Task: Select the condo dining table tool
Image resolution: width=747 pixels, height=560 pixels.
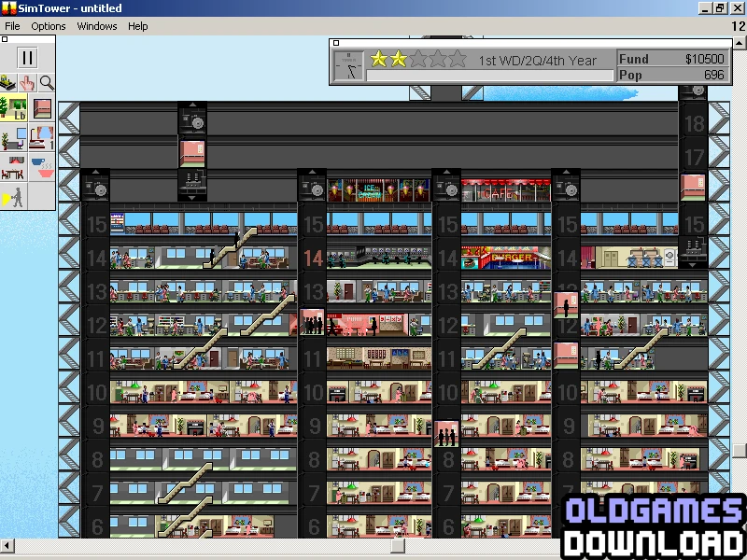Action: [14, 168]
